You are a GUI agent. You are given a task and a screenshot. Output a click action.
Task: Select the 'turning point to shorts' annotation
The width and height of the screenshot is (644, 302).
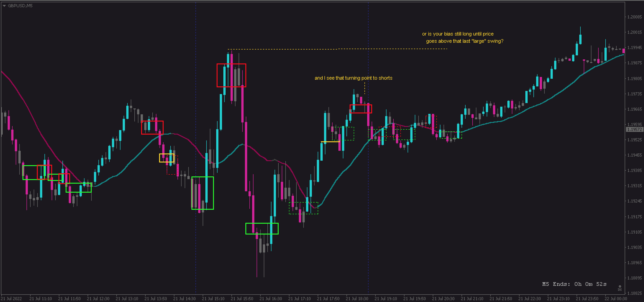click(x=353, y=78)
